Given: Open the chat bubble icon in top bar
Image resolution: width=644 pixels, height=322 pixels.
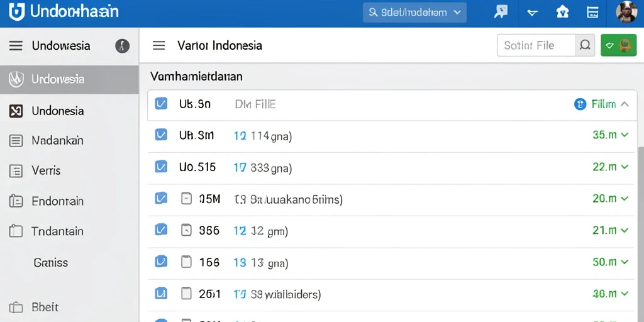Looking at the screenshot, I should pyautogui.click(x=501, y=12).
